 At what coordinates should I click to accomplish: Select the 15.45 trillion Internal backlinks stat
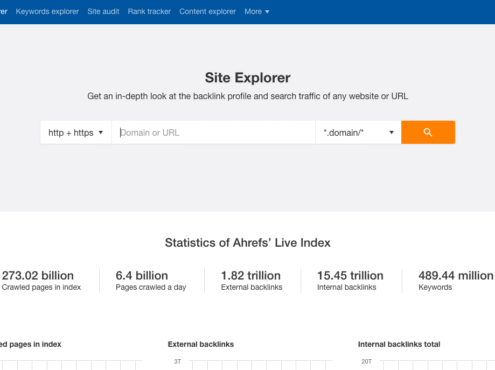(x=350, y=280)
